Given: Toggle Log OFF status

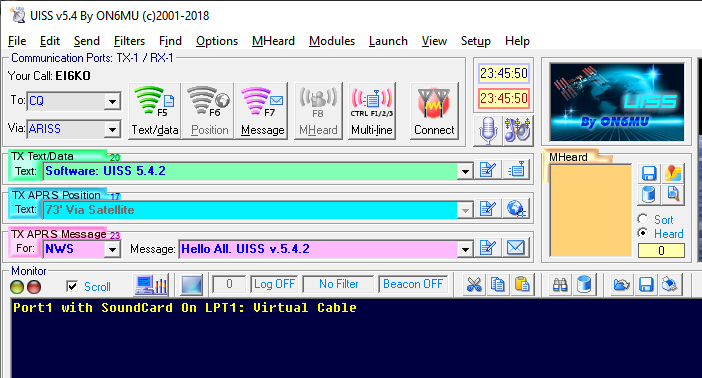Looking at the screenshot, I should coord(274,284).
